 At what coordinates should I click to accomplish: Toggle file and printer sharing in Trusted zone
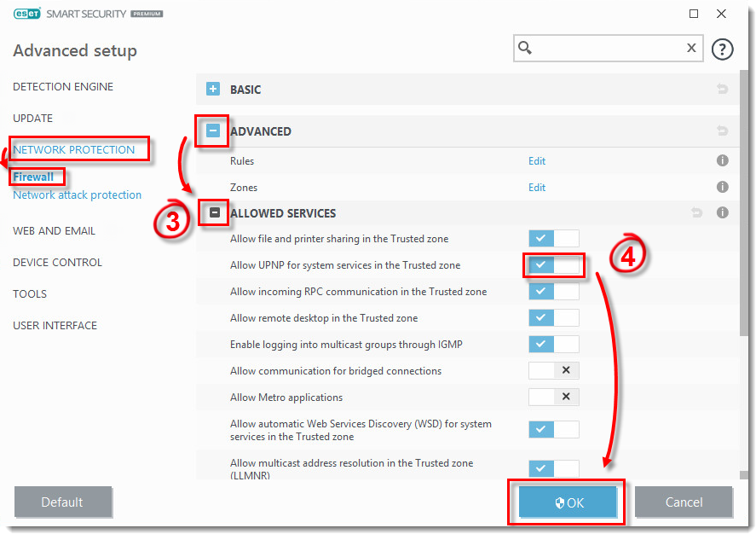[553, 238]
